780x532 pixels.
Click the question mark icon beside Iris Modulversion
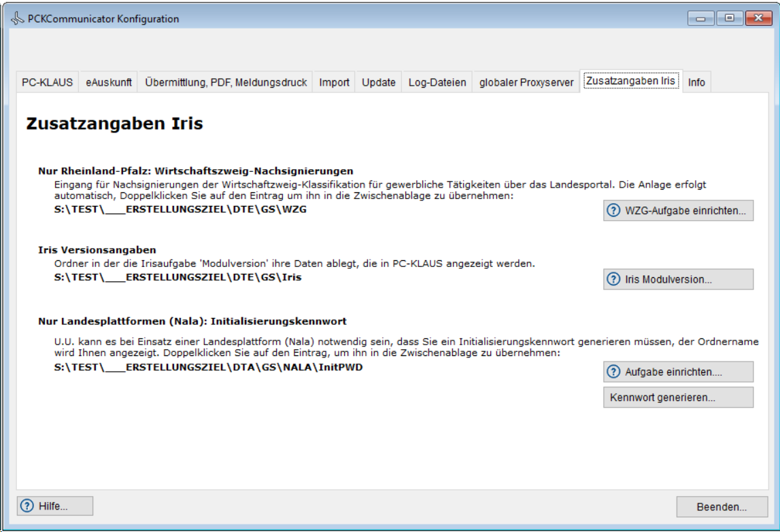(614, 279)
